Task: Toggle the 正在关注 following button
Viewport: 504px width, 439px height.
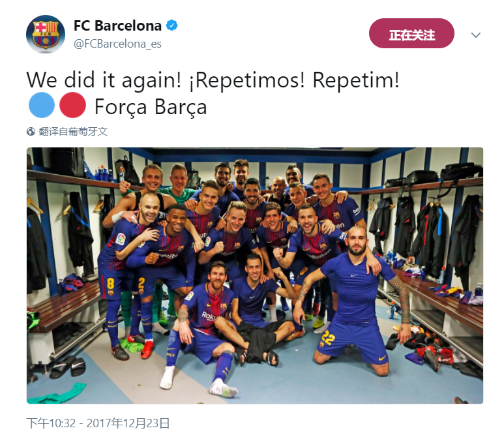Action: [411, 33]
